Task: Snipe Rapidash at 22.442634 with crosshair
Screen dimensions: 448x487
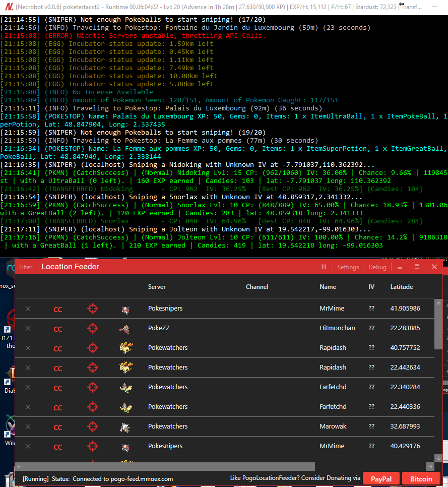Action: (93, 368)
